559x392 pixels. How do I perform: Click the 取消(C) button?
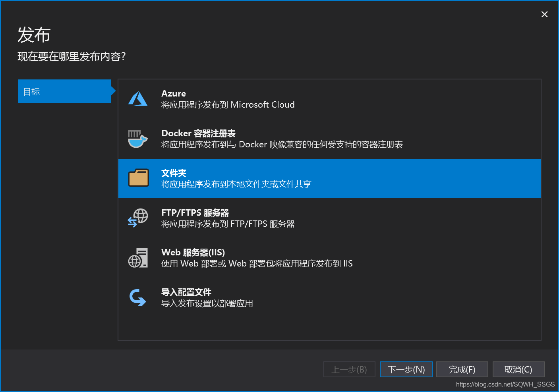[x=518, y=369]
